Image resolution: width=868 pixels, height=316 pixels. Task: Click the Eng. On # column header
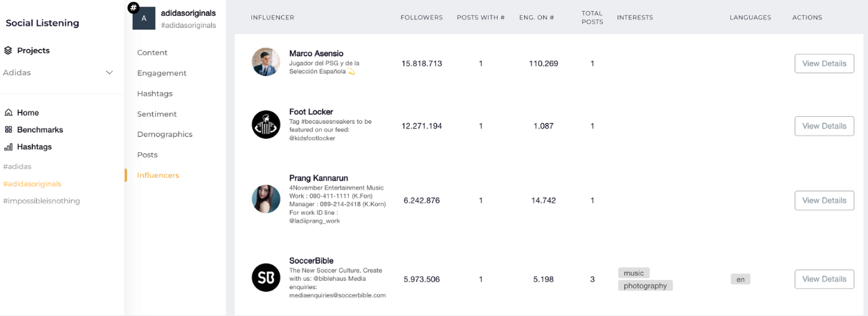[536, 17]
